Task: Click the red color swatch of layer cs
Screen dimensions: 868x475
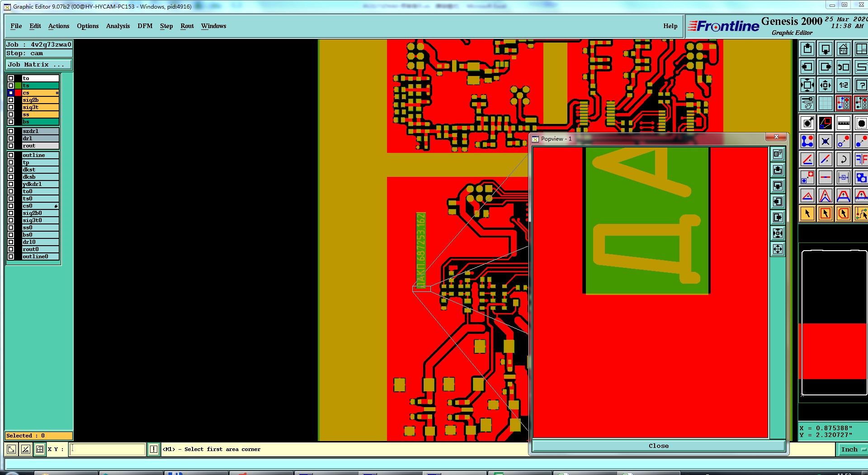Action: pyautogui.click(x=18, y=93)
